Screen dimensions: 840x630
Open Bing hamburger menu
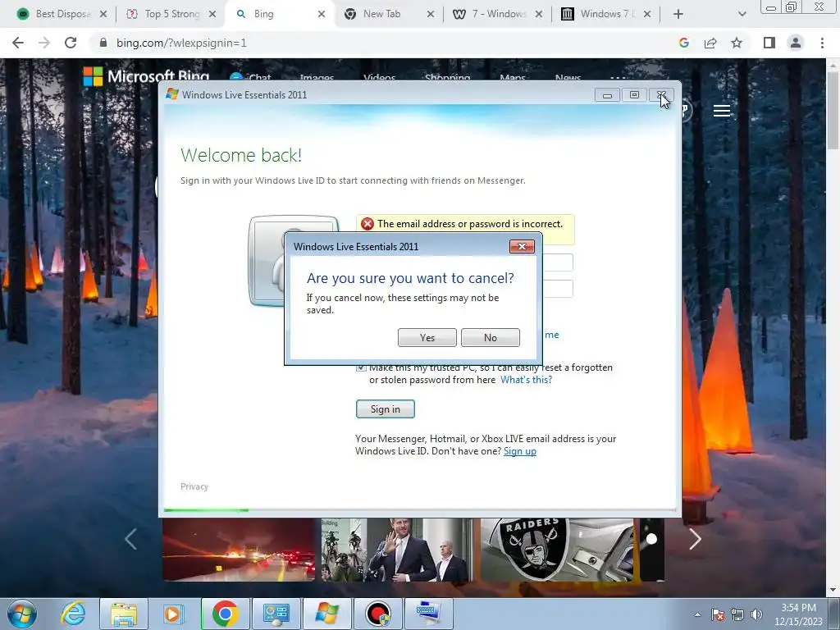coord(722,111)
